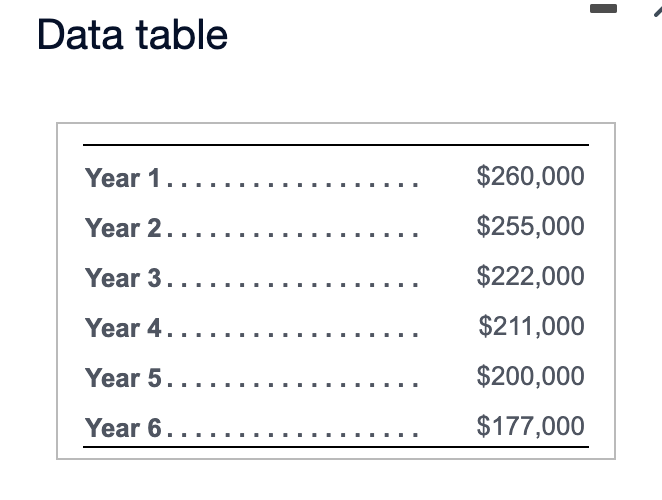662x500 pixels.
Task: Click the expand arrow icon at top right
Action: click(x=658, y=11)
